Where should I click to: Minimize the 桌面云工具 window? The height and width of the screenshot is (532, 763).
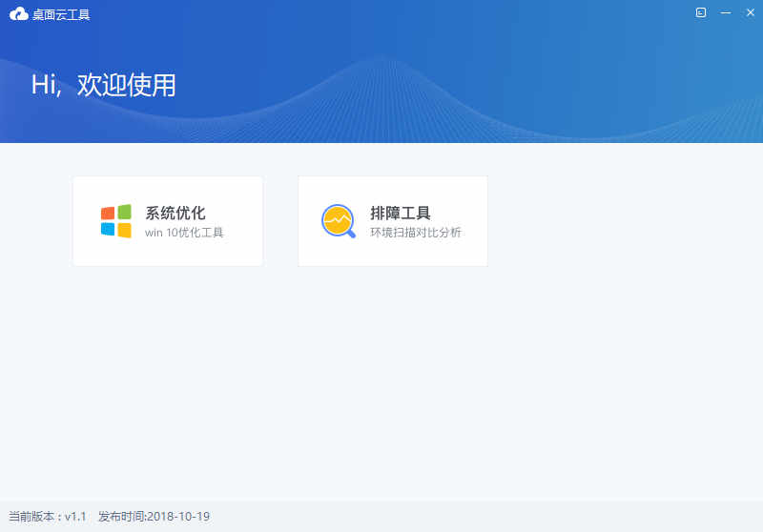(x=726, y=12)
